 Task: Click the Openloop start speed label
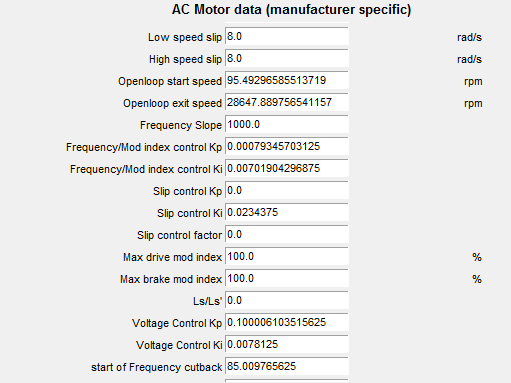pos(170,81)
